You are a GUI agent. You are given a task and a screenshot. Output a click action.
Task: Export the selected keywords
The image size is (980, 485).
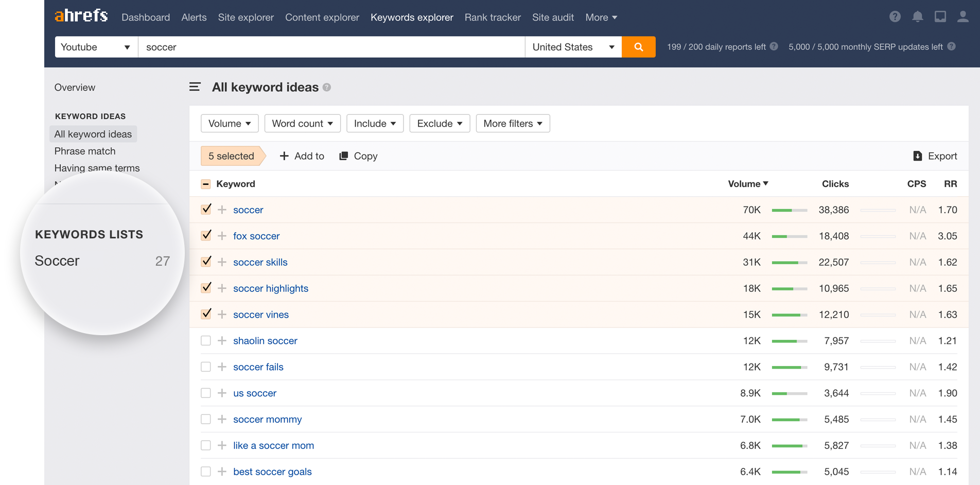coord(935,155)
